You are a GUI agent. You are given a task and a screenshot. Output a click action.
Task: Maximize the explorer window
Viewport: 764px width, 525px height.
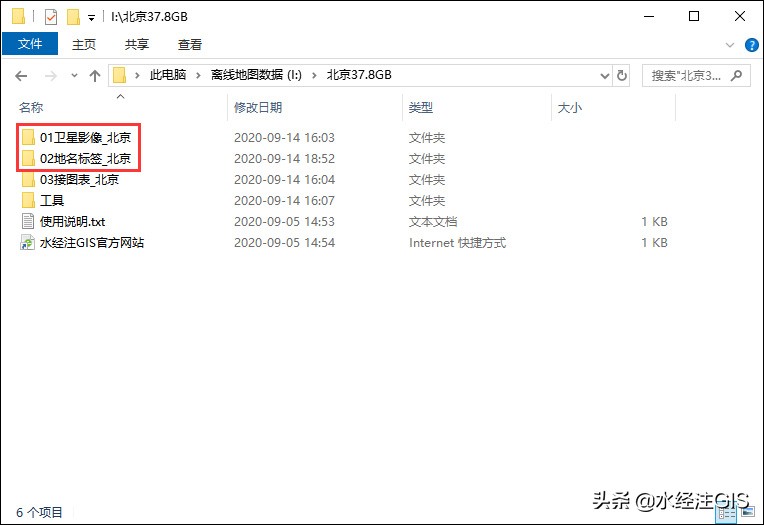(x=694, y=17)
